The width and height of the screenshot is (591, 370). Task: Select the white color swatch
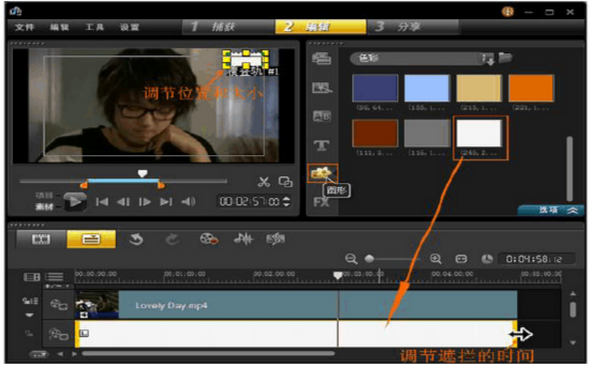point(479,133)
